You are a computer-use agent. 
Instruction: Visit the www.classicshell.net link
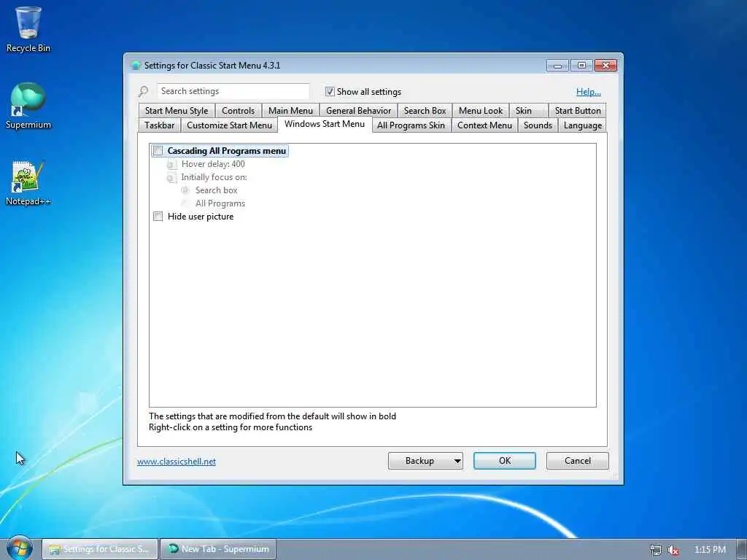click(177, 462)
